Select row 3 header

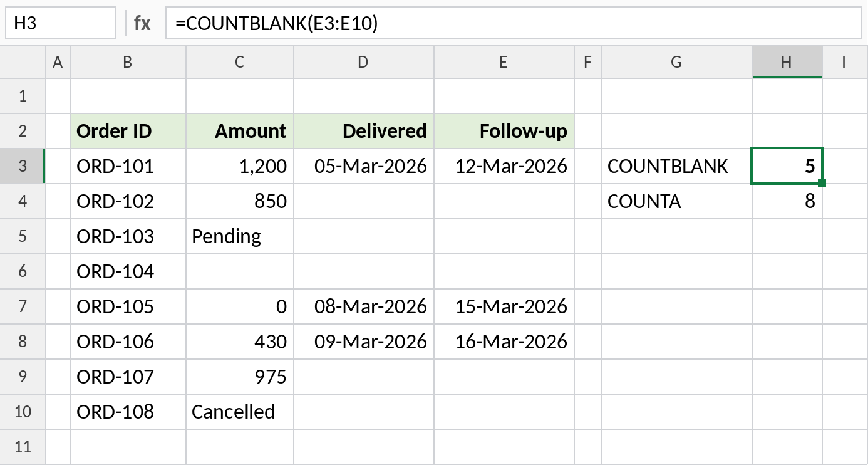coord(23,166)
